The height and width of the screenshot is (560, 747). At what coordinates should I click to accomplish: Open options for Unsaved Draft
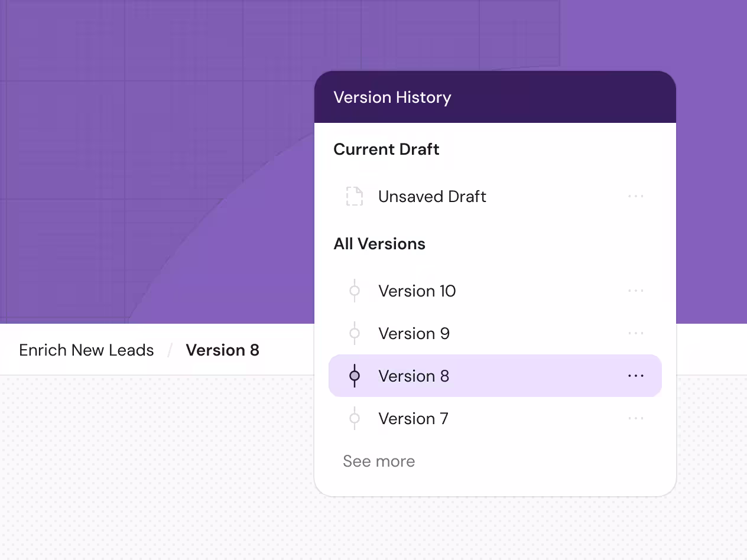pos(636,196)
